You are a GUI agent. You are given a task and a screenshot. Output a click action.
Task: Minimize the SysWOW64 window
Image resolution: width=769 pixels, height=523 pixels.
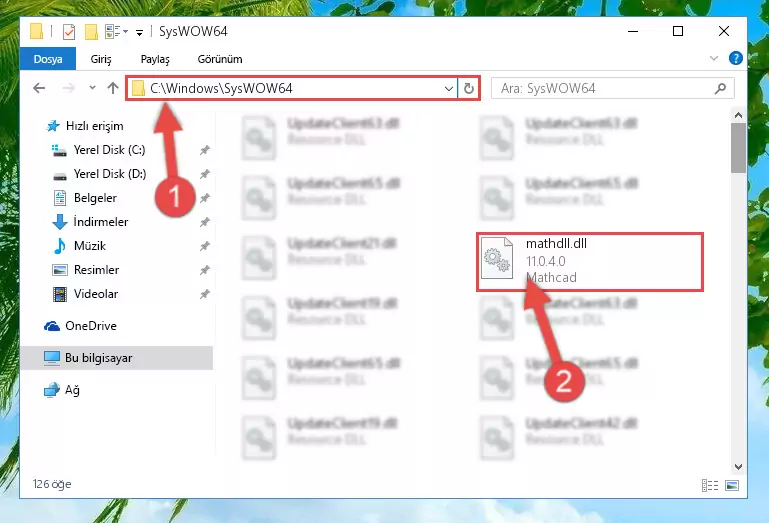click(633, 31)
